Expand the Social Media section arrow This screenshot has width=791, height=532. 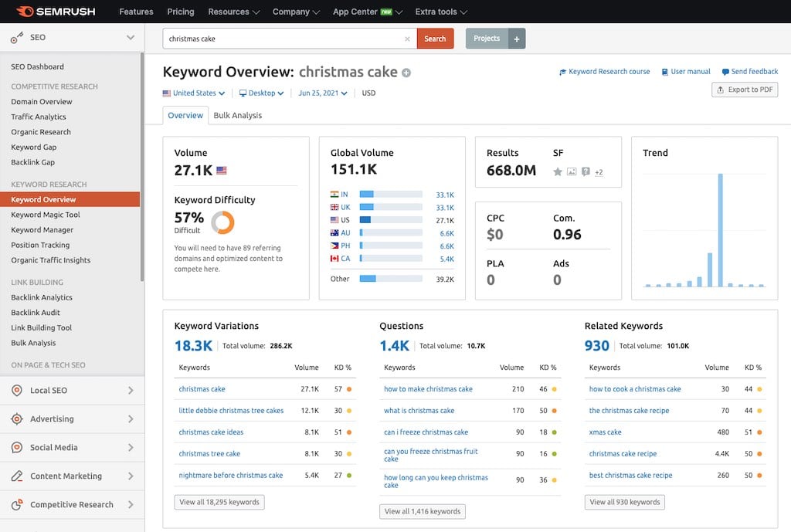pos(131,447)
